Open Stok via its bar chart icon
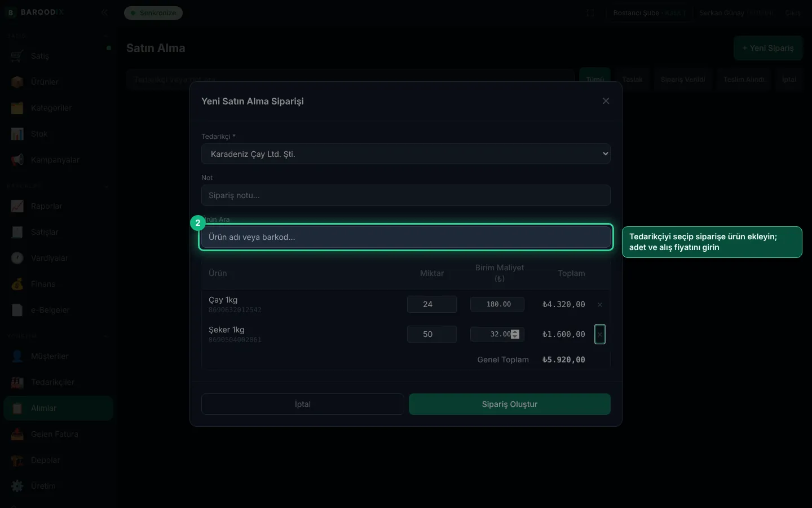 pos(17,134)
